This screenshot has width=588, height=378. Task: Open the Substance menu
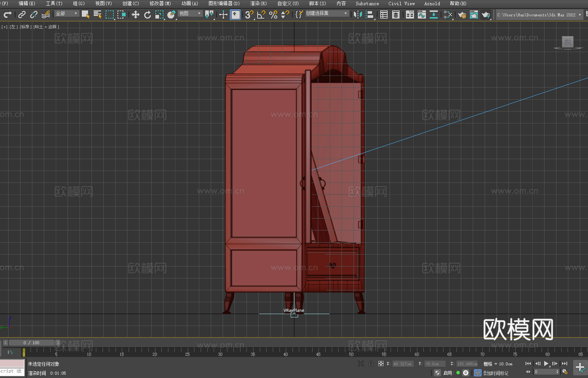click(x=367, y=3)
